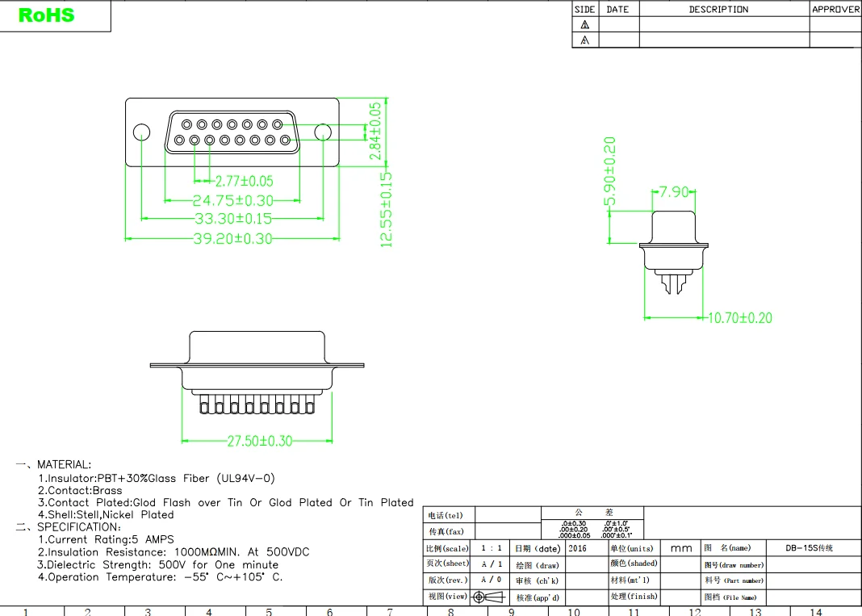Select the left mounting hole on front view
Viewport: 862px width, 616px height.
coord(141,132)
